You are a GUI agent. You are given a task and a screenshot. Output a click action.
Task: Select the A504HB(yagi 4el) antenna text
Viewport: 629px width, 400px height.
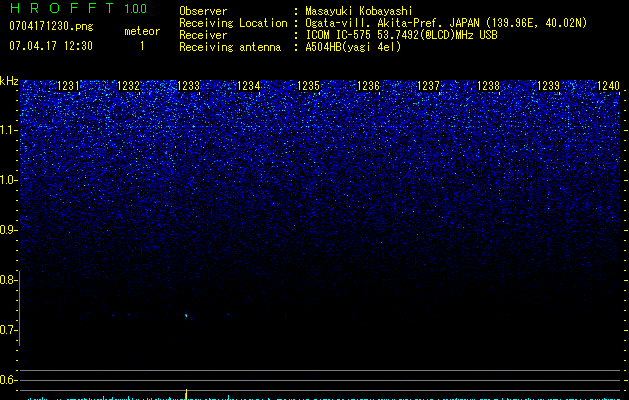point(353,47)
